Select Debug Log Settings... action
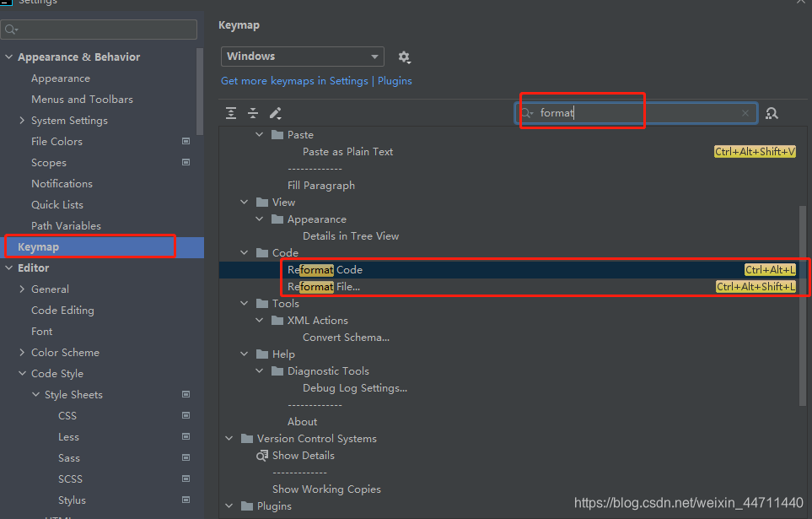 click(x=355, y=388)
